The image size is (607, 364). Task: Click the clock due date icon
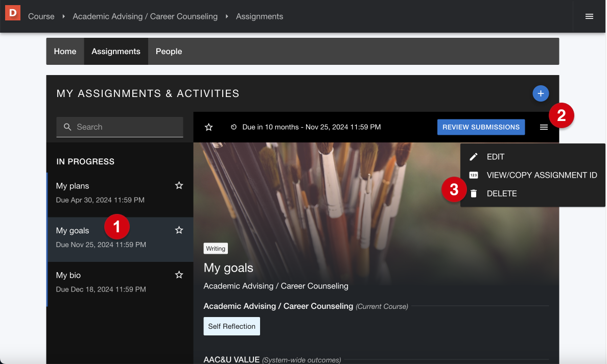tap(234, 127)
